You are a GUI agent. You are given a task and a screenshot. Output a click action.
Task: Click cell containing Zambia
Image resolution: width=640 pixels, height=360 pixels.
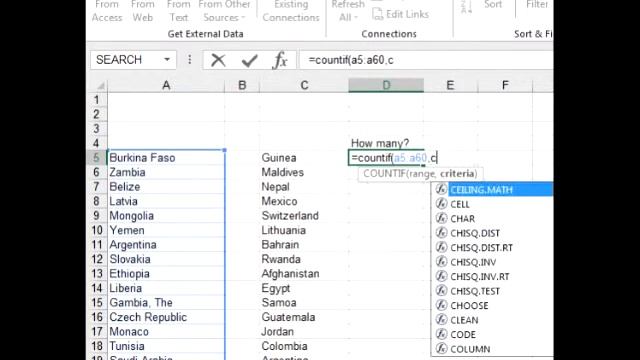[x=166, y=172]
